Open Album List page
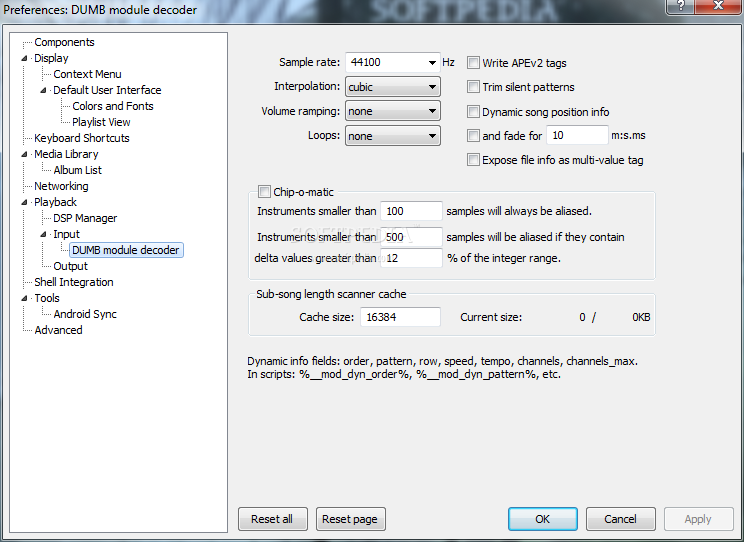Viewport: 744px width, 542px height. [x=77, y=170]
